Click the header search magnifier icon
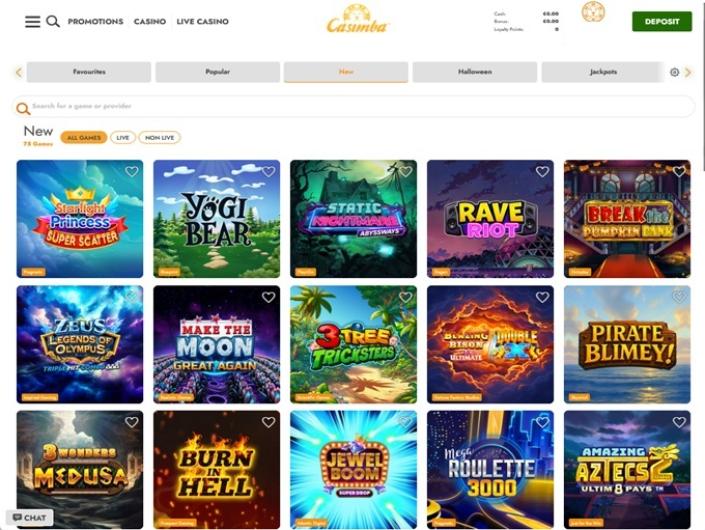The width and height of the screenshot is (705, 530). tap(53, 21)
